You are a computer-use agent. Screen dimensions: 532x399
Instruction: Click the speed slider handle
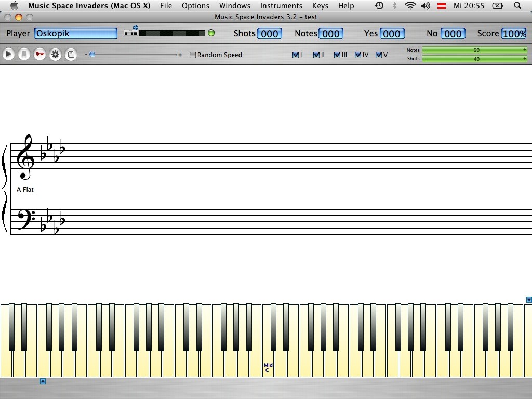click(92, 54)
